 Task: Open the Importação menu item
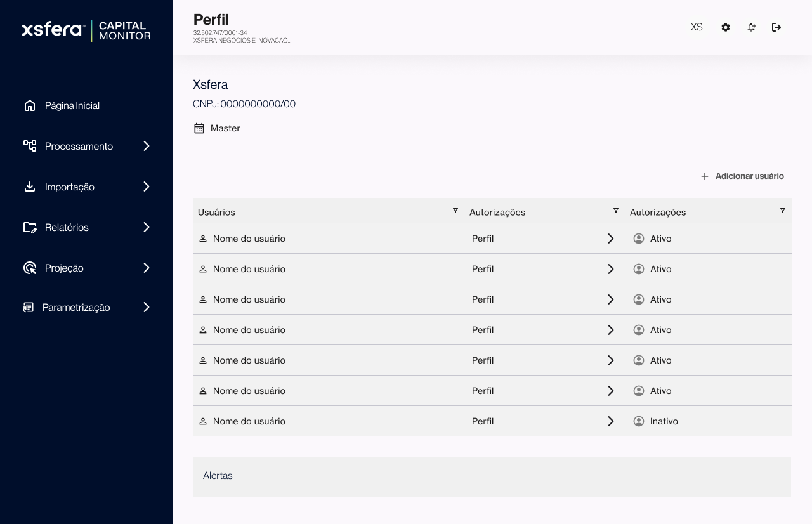click(69, 187)
